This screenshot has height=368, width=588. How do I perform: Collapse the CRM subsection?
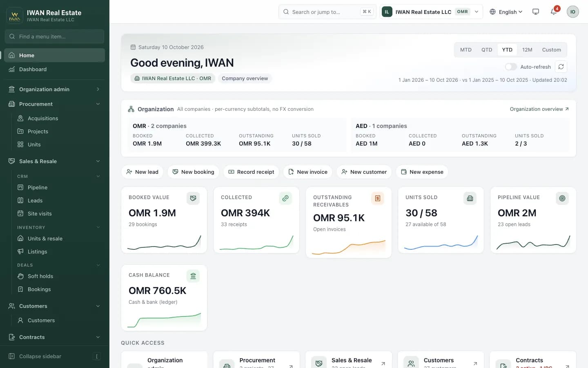[x=58, y=176]
